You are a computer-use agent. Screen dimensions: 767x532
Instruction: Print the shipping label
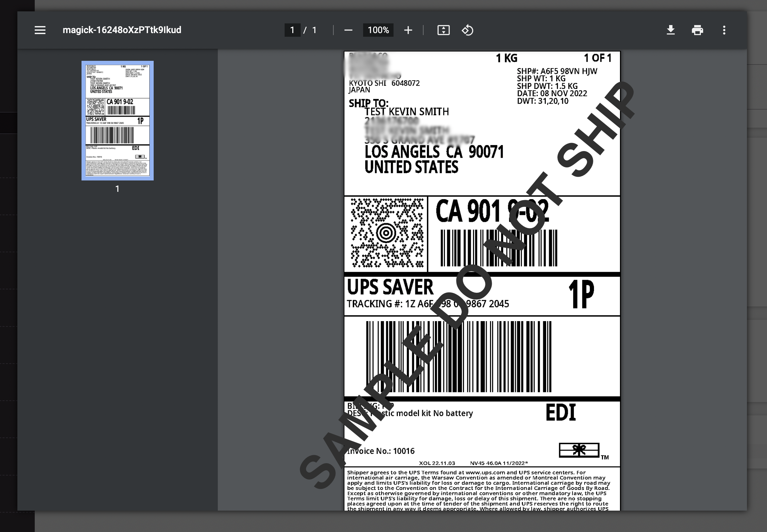(x=697, y=30)
